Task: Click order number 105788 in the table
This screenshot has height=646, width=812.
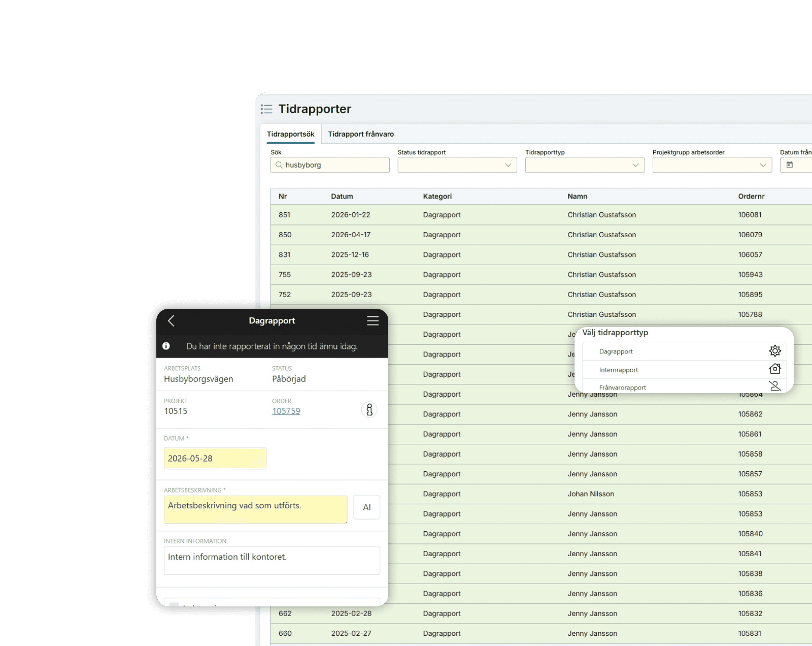Action: point(750,314)
